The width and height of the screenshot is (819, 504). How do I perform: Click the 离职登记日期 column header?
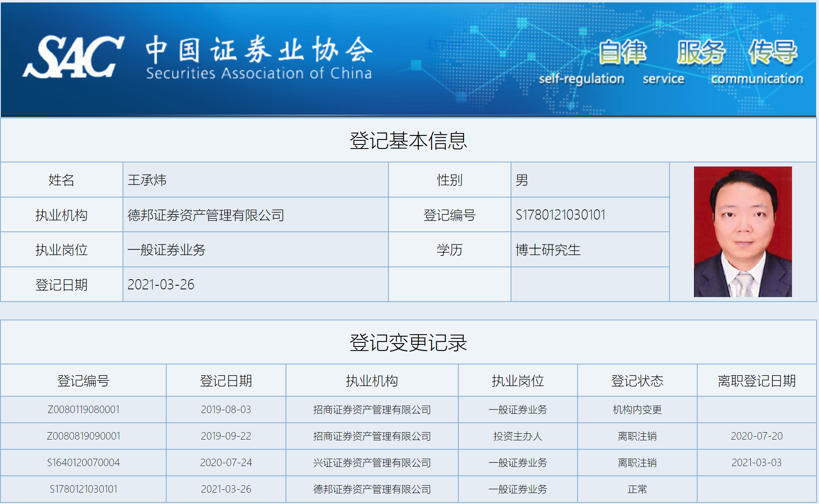757,381
